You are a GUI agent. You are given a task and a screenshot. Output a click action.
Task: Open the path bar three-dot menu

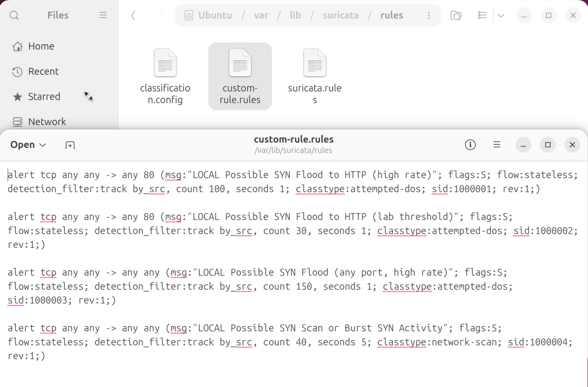tap(429, 15)
